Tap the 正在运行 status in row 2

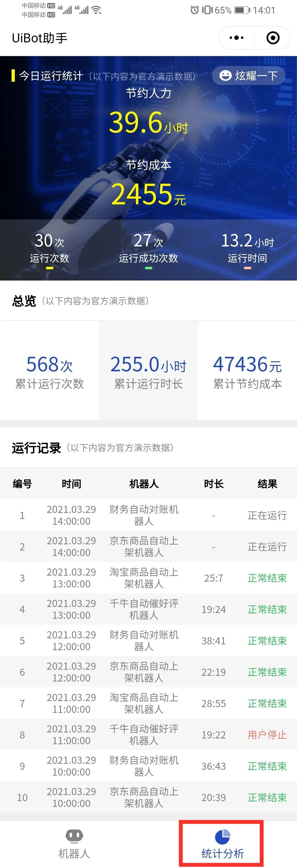(267, 547)
